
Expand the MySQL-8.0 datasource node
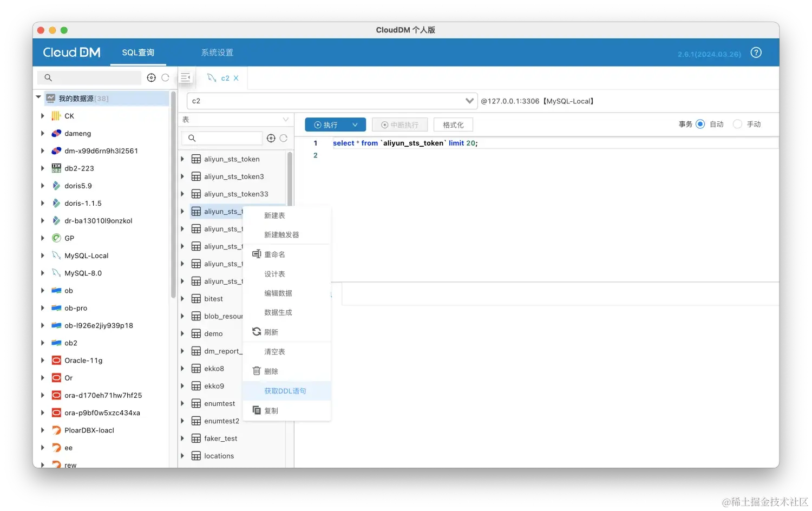pyautogui.click(x=43, y=273)
